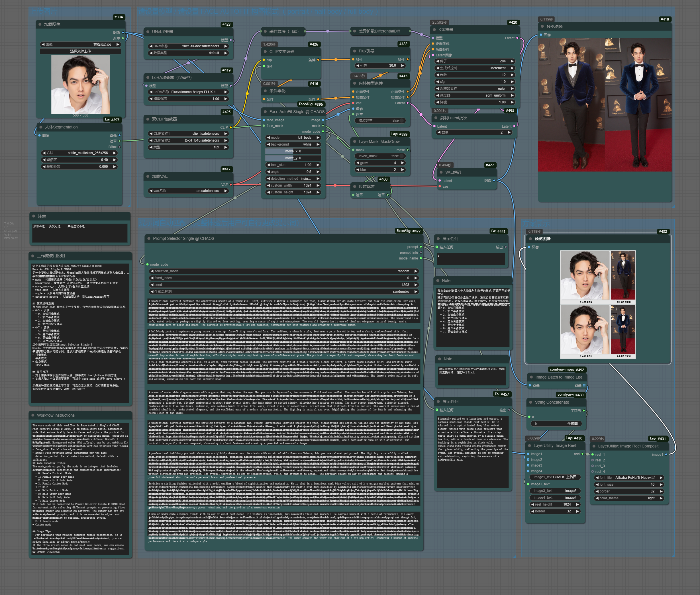Viewport: 700px width, 595px height.
Task: Collapse the VAE解码 node via its title dot
Action: coord(441,172)
